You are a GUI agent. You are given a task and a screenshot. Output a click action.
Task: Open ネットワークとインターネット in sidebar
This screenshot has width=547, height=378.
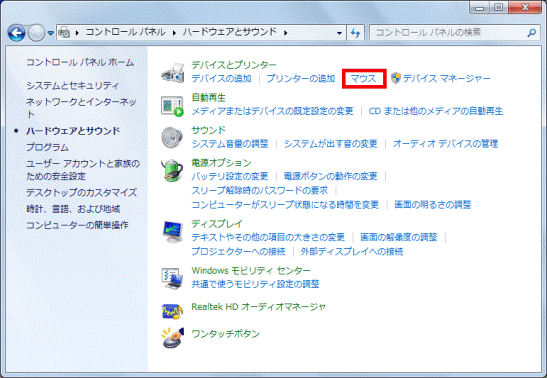[x=81, y=108]
